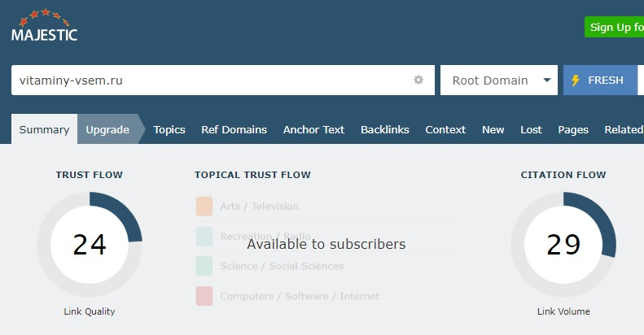Screen dimensions: 644x335
Task: Click the dropdown arrow beside Root Domain
Action: [545, 80]
